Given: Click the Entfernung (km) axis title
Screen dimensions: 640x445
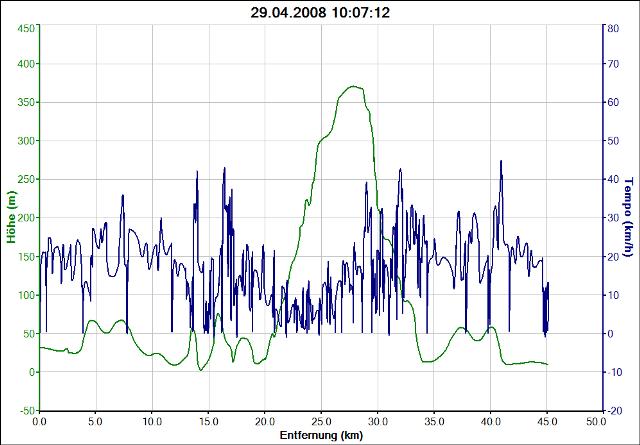Looking at the screenshot, I should click(320, 436).
